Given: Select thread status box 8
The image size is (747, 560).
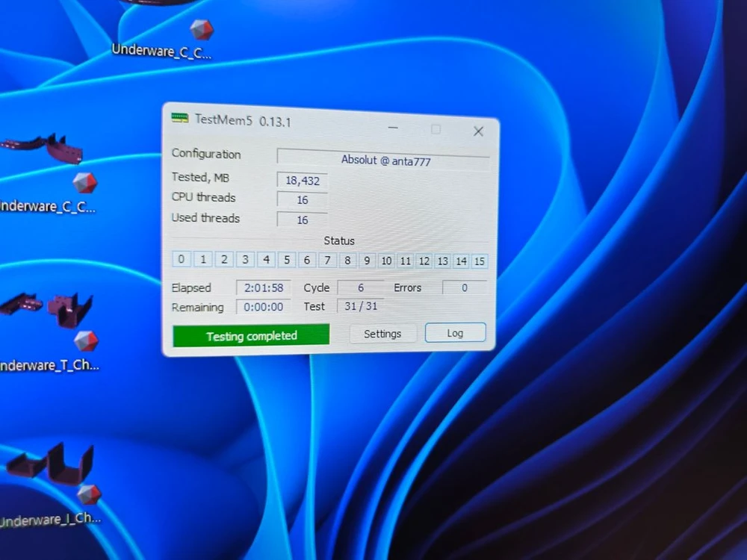Looking at the screenshot, I should pyautogui.click(x=347, y=261).
